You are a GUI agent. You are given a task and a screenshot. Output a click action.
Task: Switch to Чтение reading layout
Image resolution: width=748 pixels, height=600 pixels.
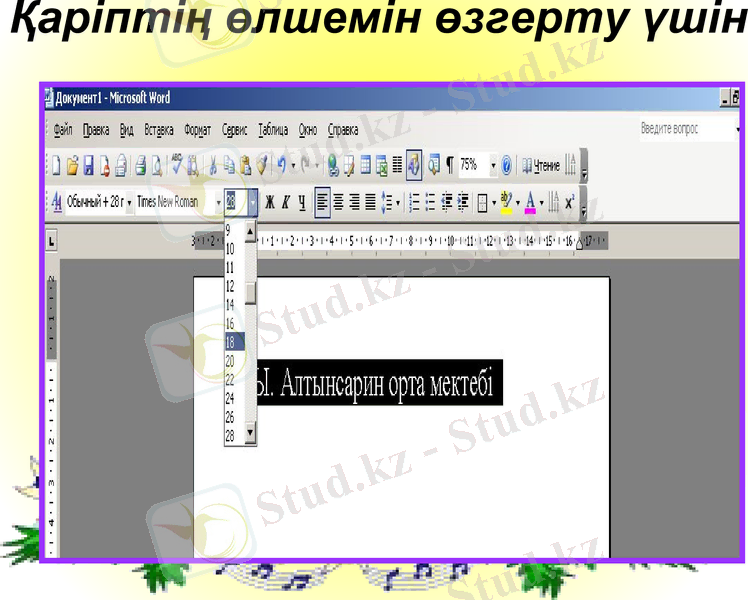(x=540, y=166)
